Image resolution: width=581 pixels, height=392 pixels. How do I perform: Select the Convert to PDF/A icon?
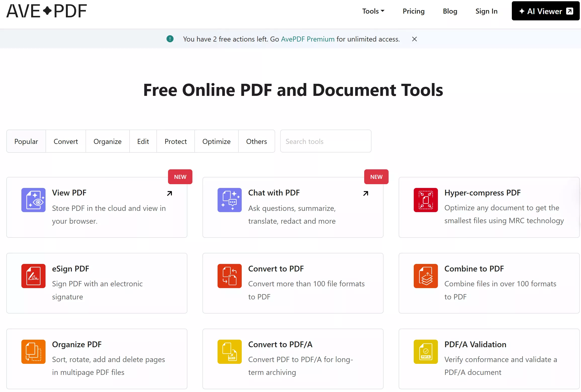pos(229,352)
